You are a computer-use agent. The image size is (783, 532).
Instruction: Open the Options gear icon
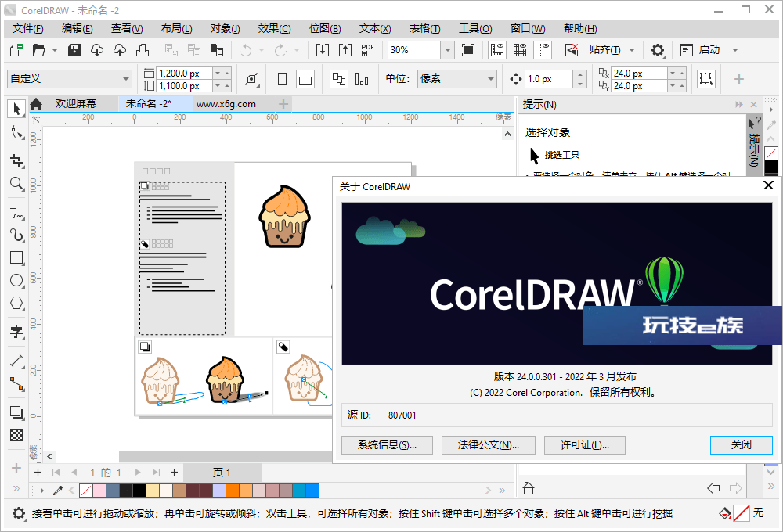pyautogui.click(x=657, y=50)
